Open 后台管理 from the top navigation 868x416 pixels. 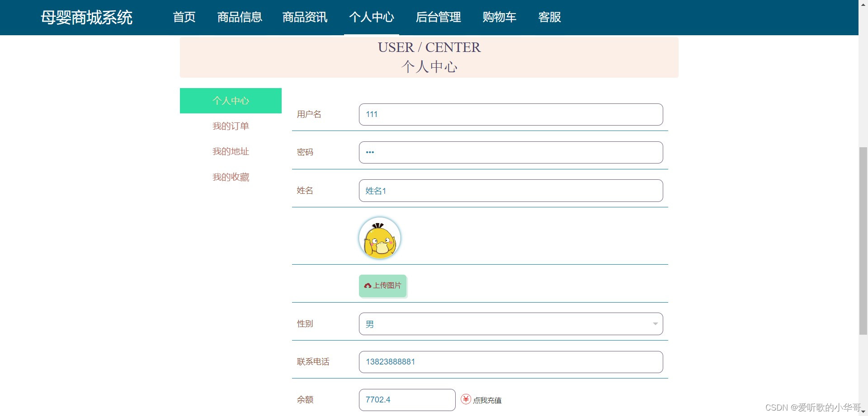click(x=438, y=17)
